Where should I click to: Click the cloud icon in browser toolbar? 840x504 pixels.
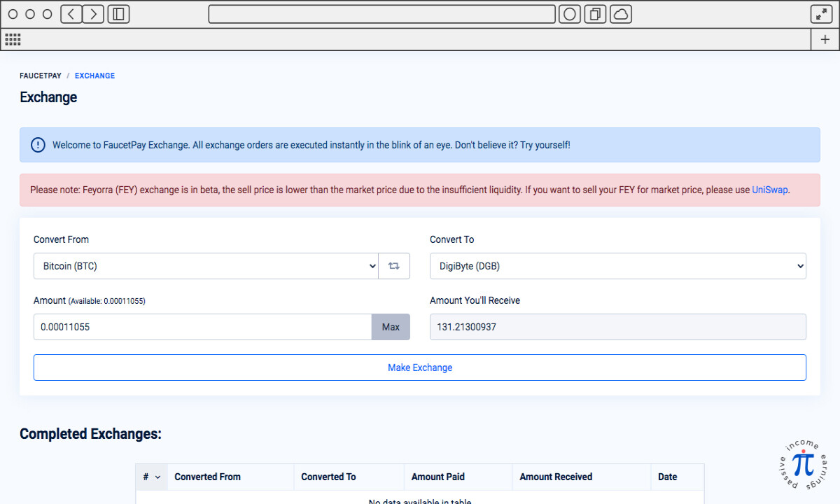click(621, 14)
